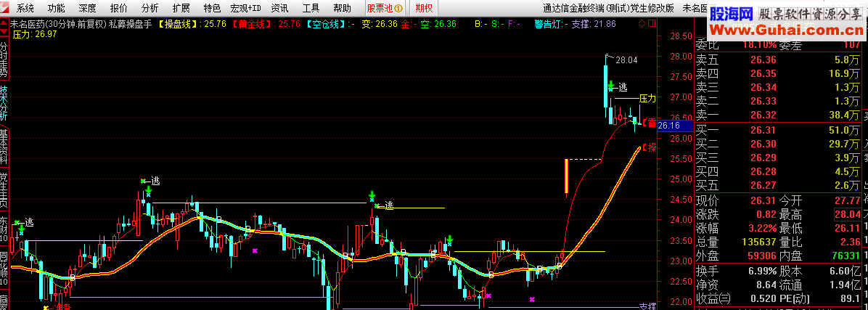Switch to the 东财10 side tab

click(x=4, y=229)
